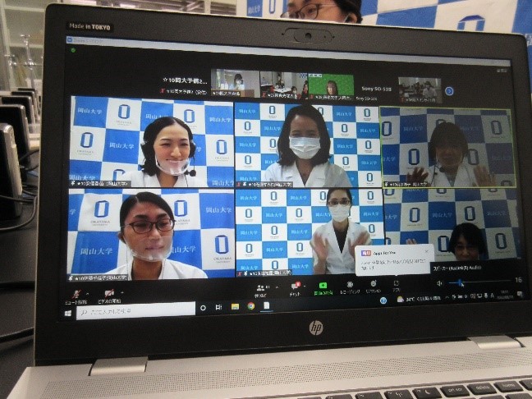532x399 pixels.
Task: Select the ☆10岡大予備2 name tile
Action: [185, 84]
